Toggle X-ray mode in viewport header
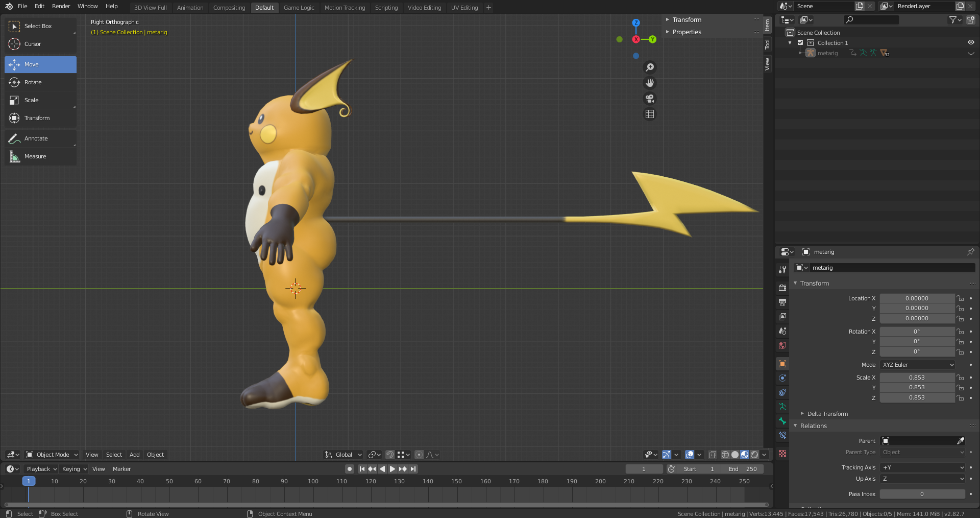The image size is (980, 518). [x=712, y=455]
